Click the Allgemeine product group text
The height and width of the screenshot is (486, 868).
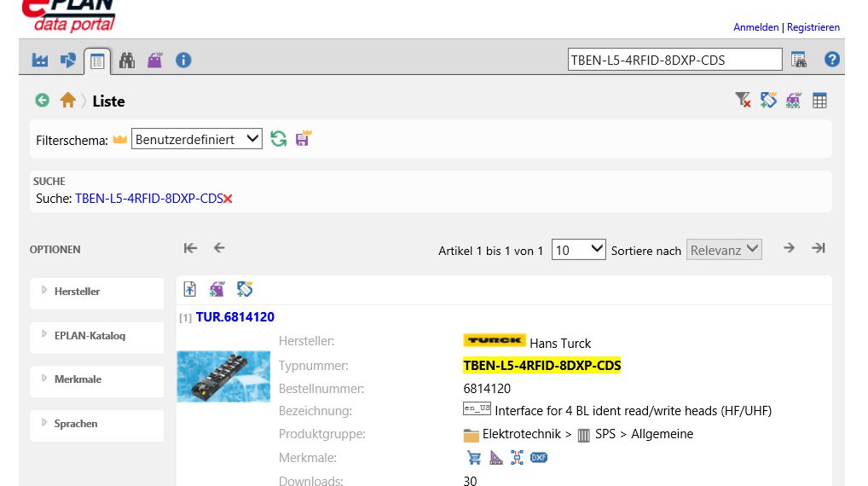(662, 434)
